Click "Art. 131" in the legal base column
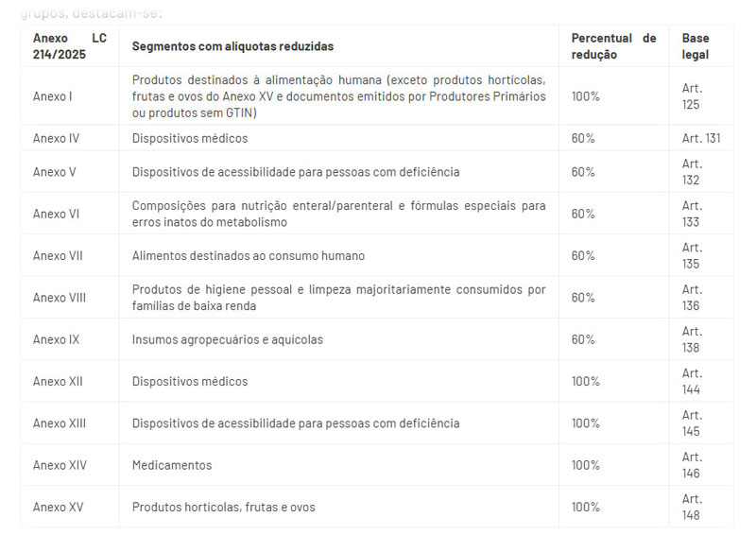This screenshot has width=756, height=552. 700,138
